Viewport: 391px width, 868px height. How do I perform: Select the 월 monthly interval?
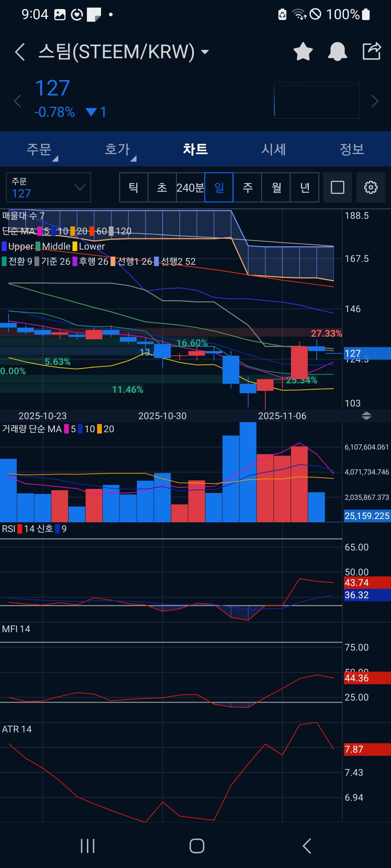pyautogui.click(x=276, y=187)
